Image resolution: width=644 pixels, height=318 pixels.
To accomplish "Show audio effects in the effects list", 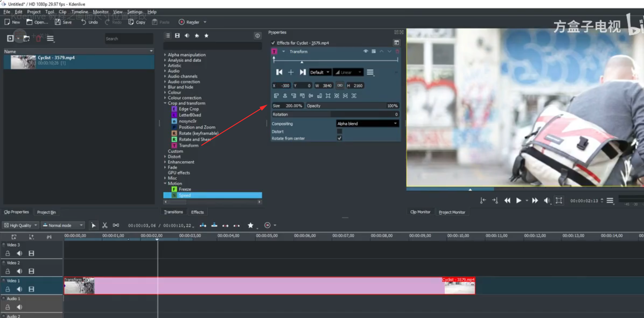I will 187,35.
